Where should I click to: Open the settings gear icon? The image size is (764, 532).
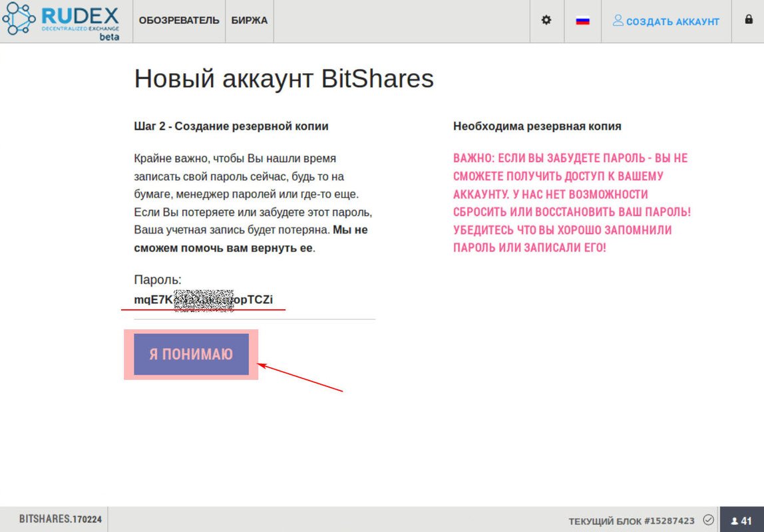pyautogui.click(x=546, y=21)
